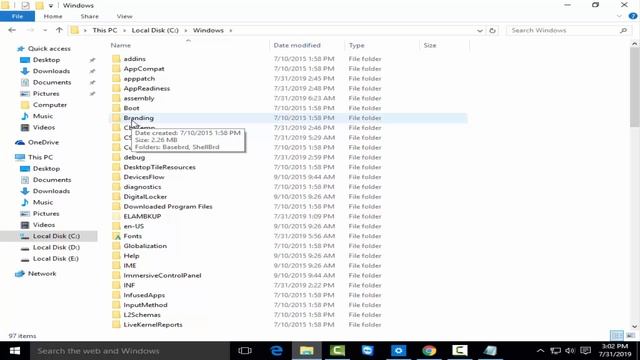Open Settings gear on taskbar
640x360 pixels.
click(398, 351)
